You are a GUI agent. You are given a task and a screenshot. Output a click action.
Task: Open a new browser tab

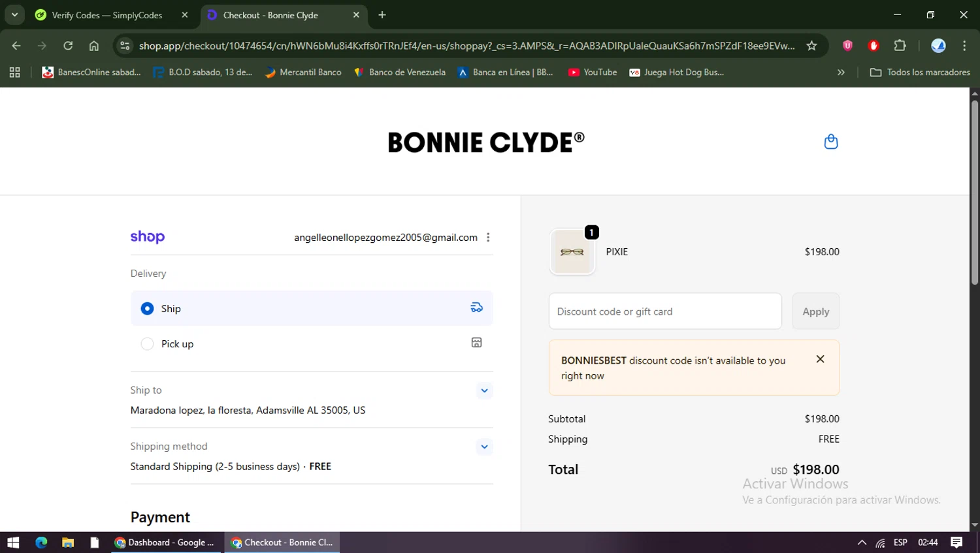[x=382, y=15]
